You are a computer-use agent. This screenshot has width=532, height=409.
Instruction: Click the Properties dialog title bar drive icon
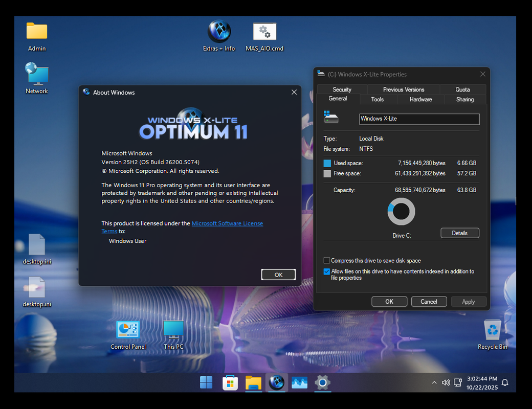pos(321,73)
